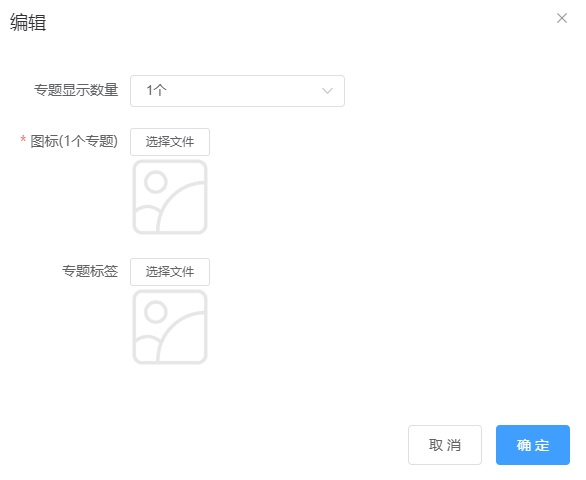Close the 编辑 dialog with the X icon
The height and width of the screenshot is (480, 586).
point(562,18)
